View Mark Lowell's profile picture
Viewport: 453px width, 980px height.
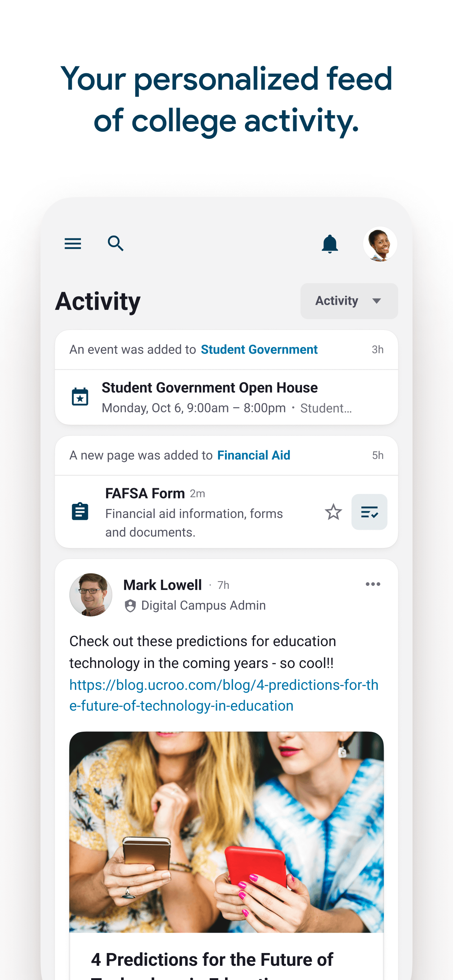[90, 595]
